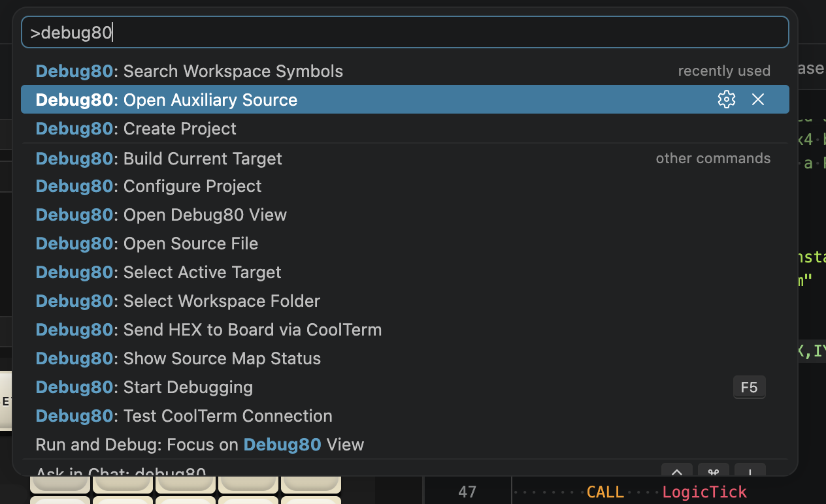Run Debug80: Search Workspace Symbols command
Image resolution: width=826 pixels, height=504 pixels.
tap(405, 71)
